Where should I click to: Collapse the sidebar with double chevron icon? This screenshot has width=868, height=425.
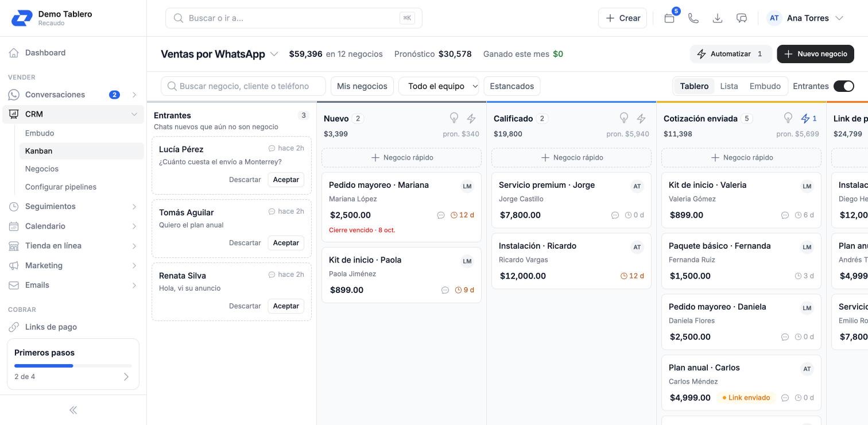point(73,410)
